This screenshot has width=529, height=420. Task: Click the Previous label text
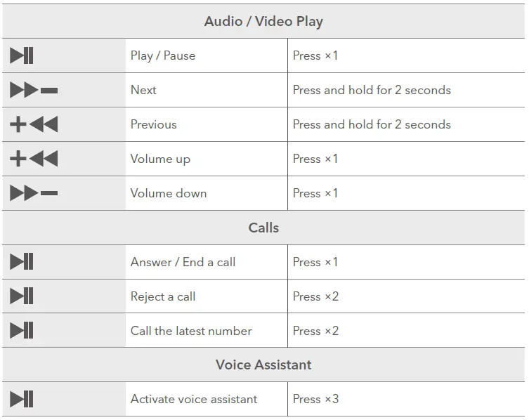pos(153,124)
